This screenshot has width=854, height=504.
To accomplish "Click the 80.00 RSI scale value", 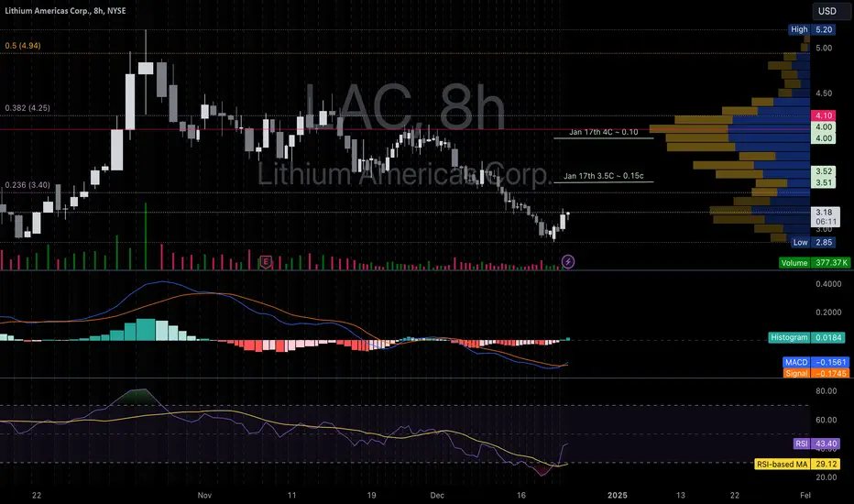I will [x=827, y=390].
